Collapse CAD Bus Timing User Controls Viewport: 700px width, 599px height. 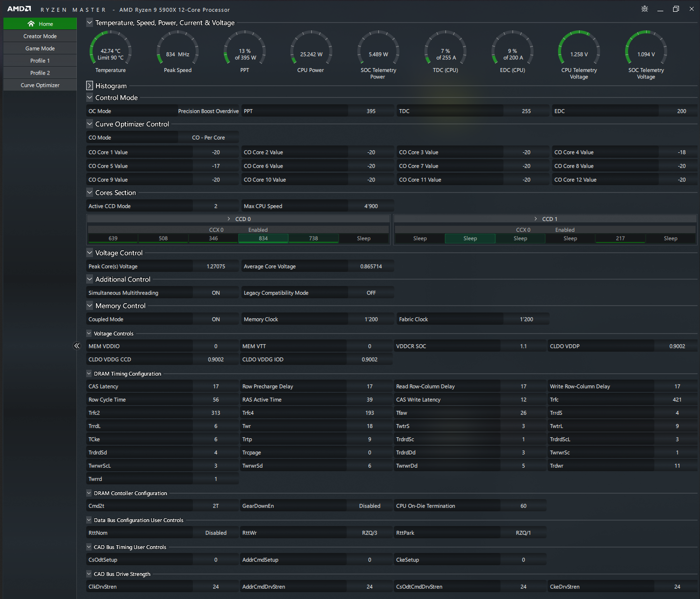(89, 547)
